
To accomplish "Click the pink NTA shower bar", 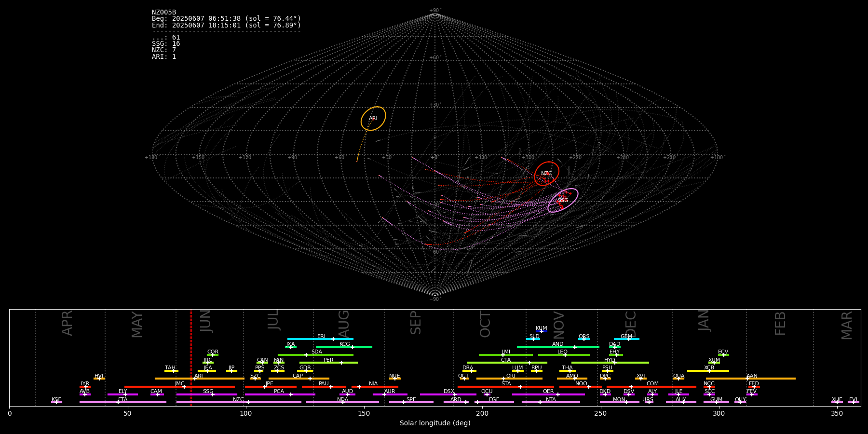I will pyautogui.click(x=551, y=402).
